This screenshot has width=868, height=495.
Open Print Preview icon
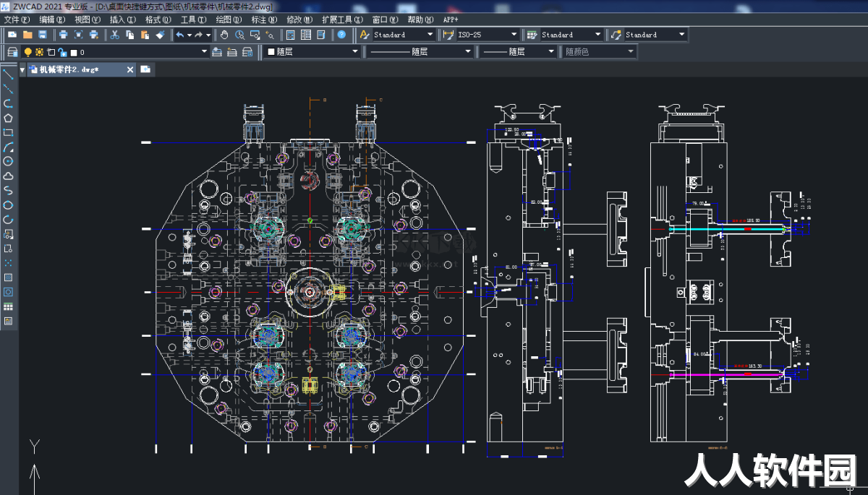[78, 35]
